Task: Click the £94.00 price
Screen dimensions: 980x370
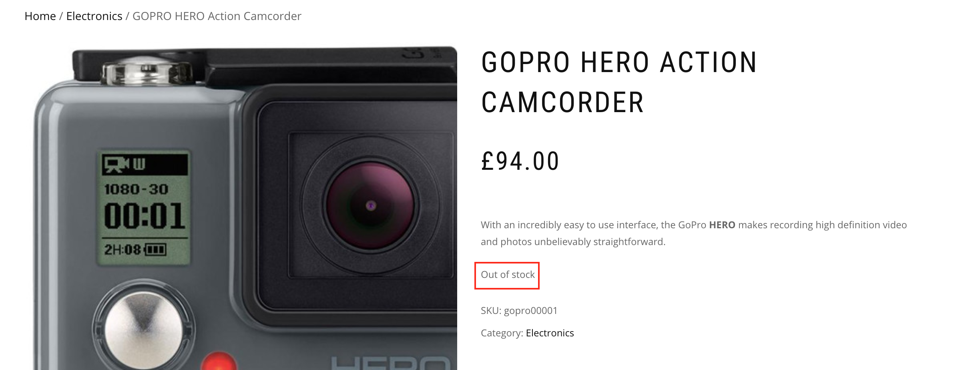Action: pyautogui.click(x=520, y=161)
